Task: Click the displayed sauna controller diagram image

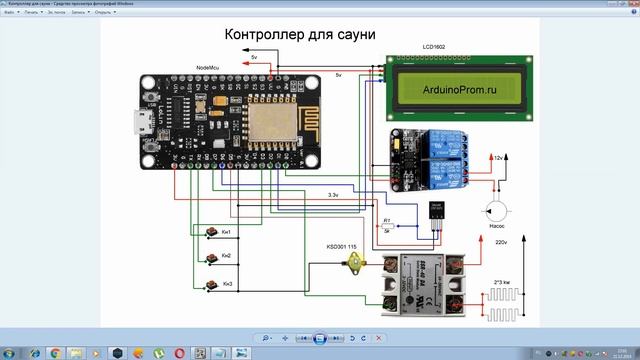Action: coord(320,172)
